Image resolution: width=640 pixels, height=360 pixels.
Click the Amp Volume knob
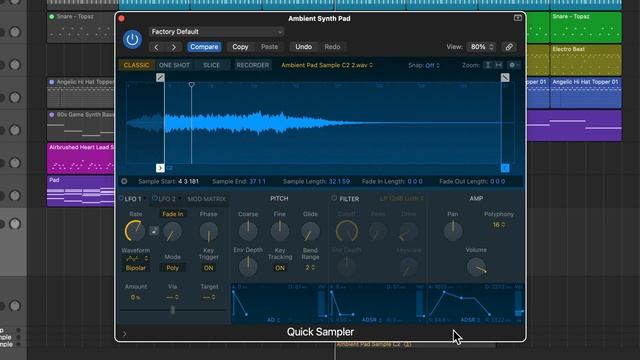(476, 267)
